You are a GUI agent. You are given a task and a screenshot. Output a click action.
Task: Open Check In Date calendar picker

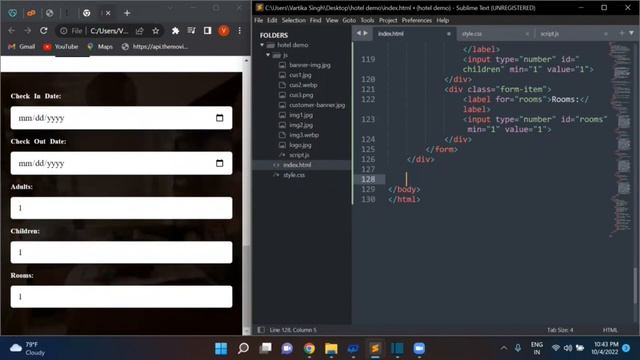click(x=220, y=118)
